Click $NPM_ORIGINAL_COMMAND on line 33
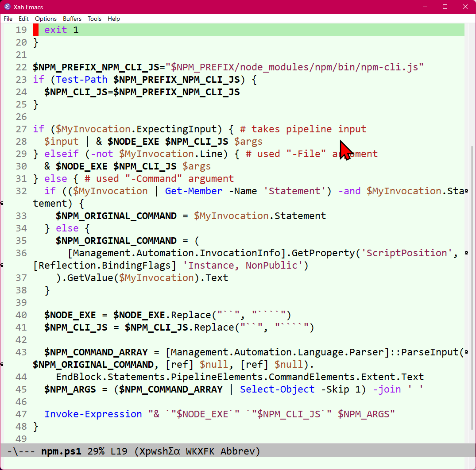 click(116, 216)
